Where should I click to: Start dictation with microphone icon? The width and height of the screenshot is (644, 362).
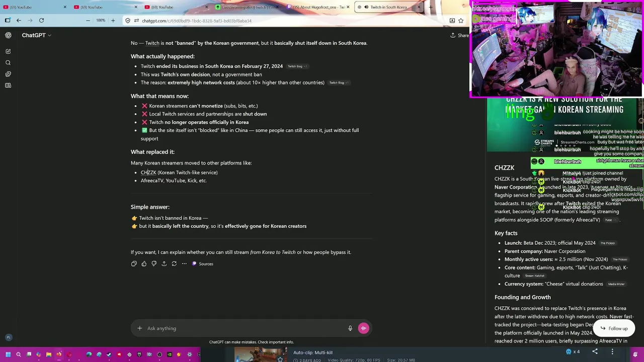click(350, 328)
